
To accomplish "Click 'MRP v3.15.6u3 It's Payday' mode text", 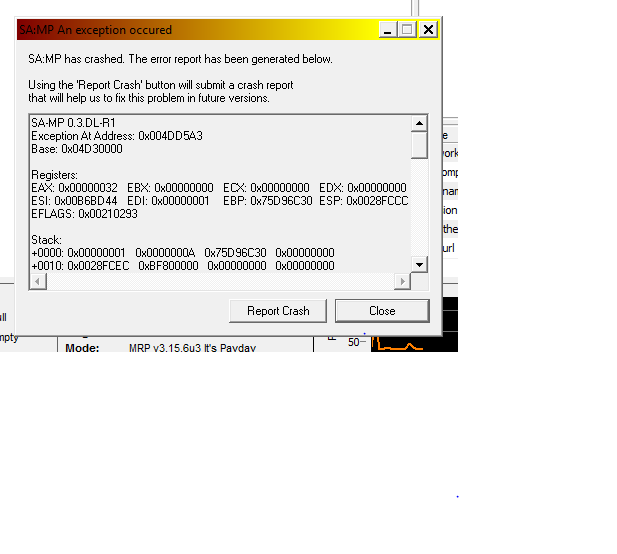I will coord(192,348).
